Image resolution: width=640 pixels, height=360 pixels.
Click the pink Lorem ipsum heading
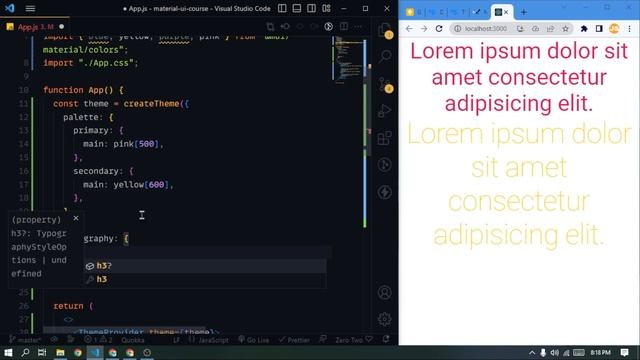[x=519, y=77]
